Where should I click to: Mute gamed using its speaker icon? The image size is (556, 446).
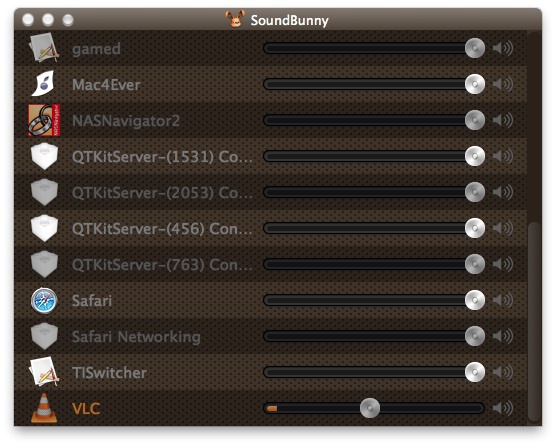click(x=503, y=48)
